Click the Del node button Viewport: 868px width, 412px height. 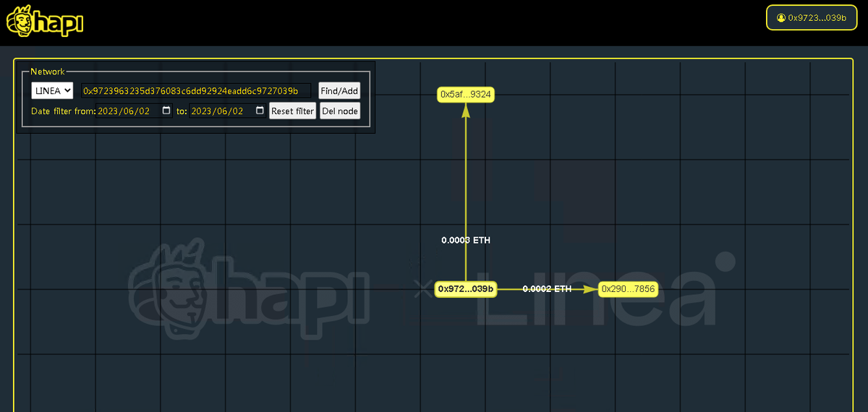(339, 111)
